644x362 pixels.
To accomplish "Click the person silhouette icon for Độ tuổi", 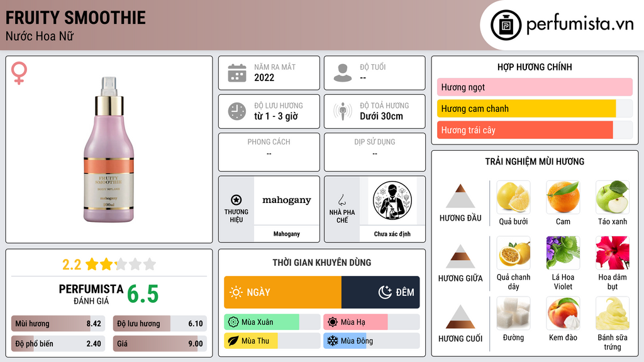I will coord(343,73).
